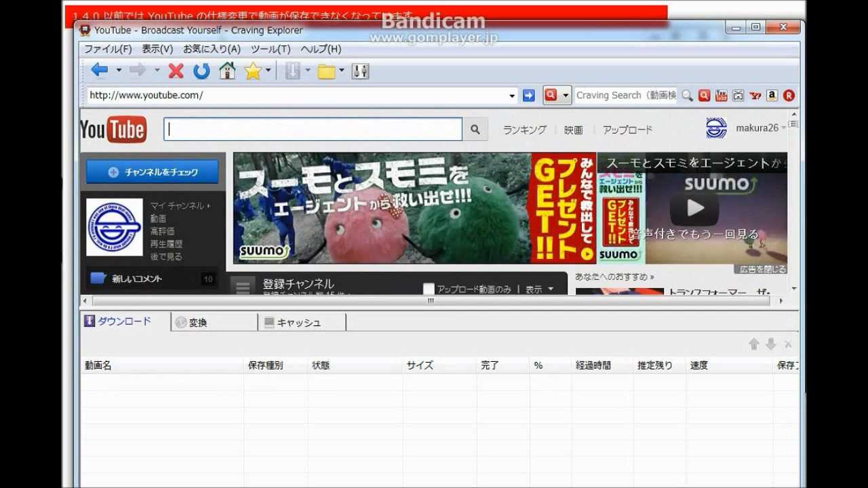Tick the アップロード動画のみ checkbox
Viewport: 868px width, 488px height.
coord(429,289)
